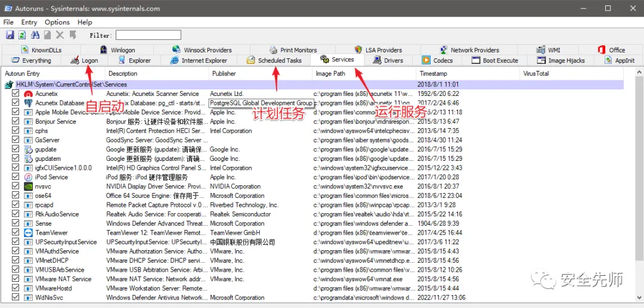Switch to the Scheduled Tasks tab
This screenshot has width=644, height=308.
click(x=274, y=61)
